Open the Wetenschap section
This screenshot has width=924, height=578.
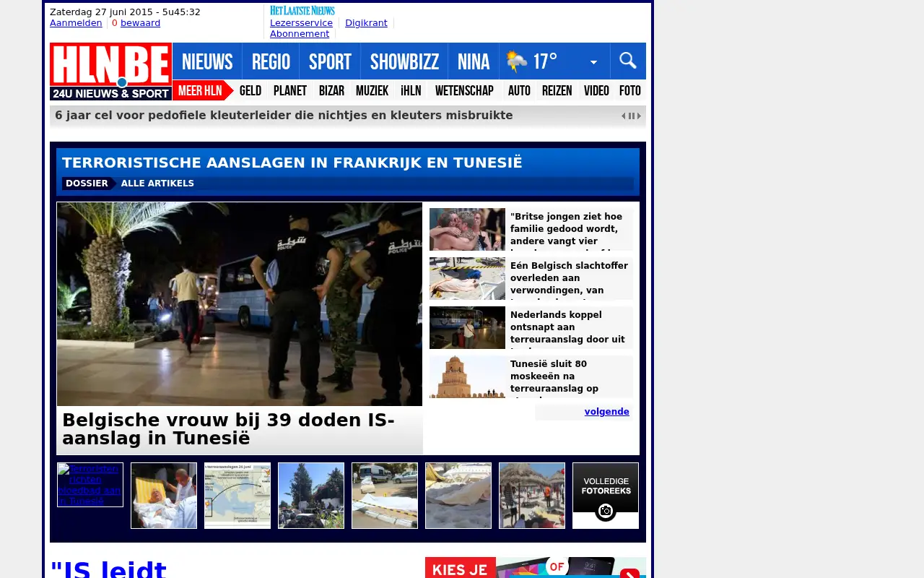[x=464, y=90]
